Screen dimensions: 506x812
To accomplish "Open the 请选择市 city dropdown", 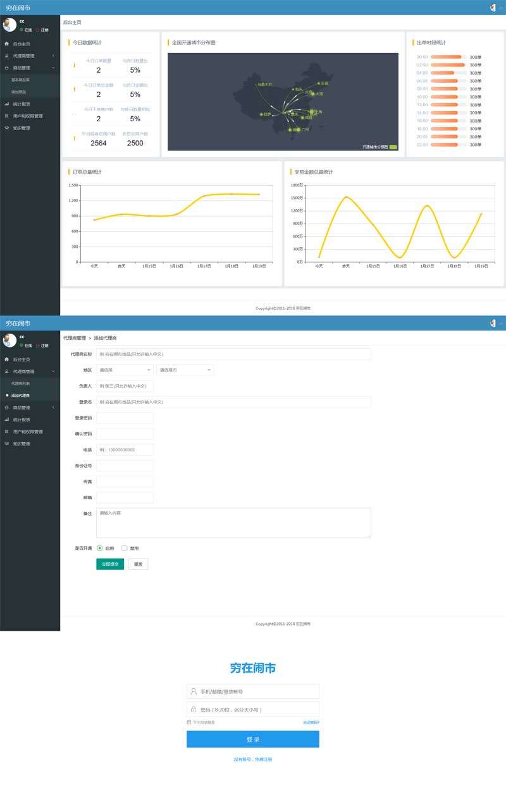I will tap(185, 370).
